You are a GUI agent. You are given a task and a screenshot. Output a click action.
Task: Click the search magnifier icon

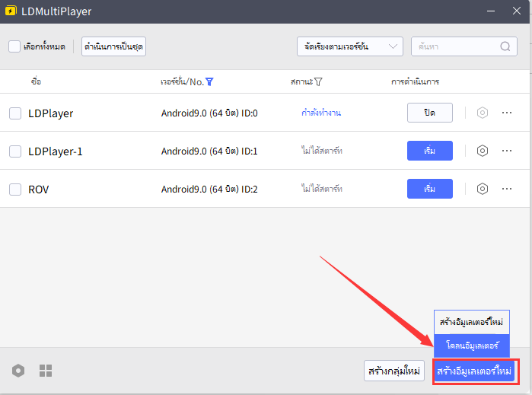point(505,46)
